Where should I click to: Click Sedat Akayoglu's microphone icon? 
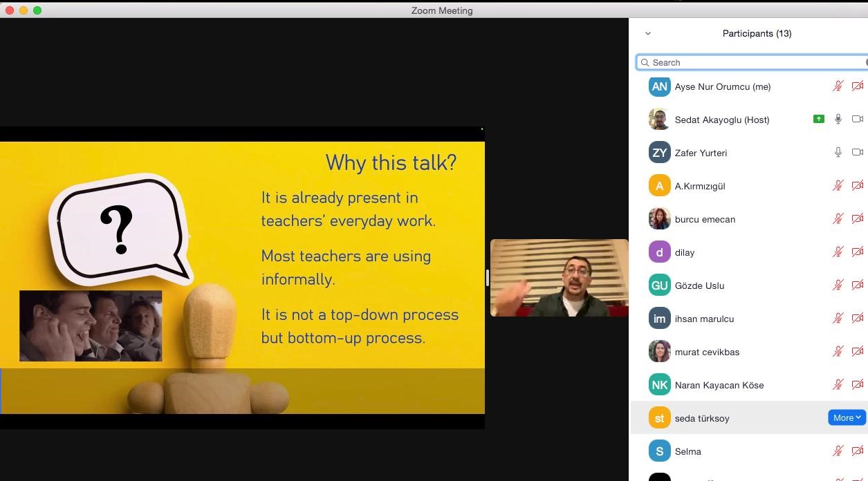tap(838, 119)
